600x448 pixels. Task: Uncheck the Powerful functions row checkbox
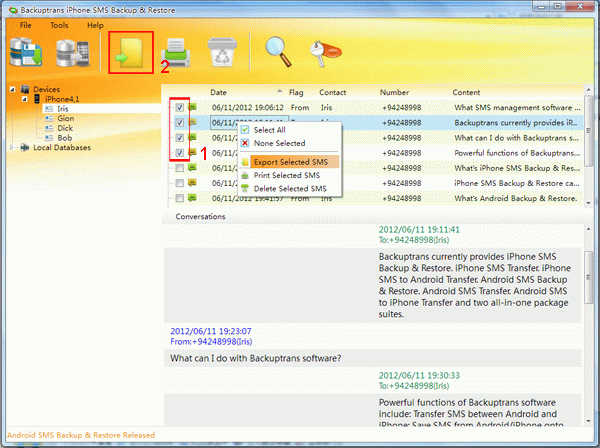click(x=179, y=153)
